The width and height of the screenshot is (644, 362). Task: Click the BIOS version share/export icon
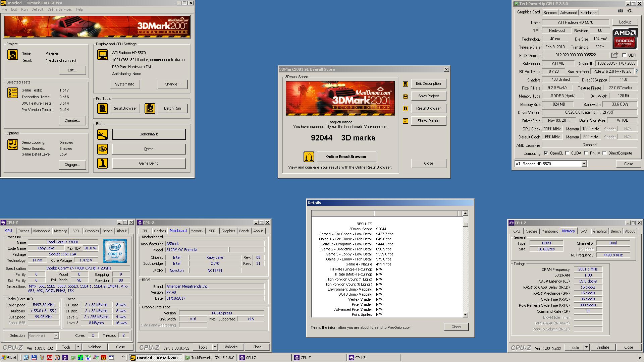coord(614,55)
